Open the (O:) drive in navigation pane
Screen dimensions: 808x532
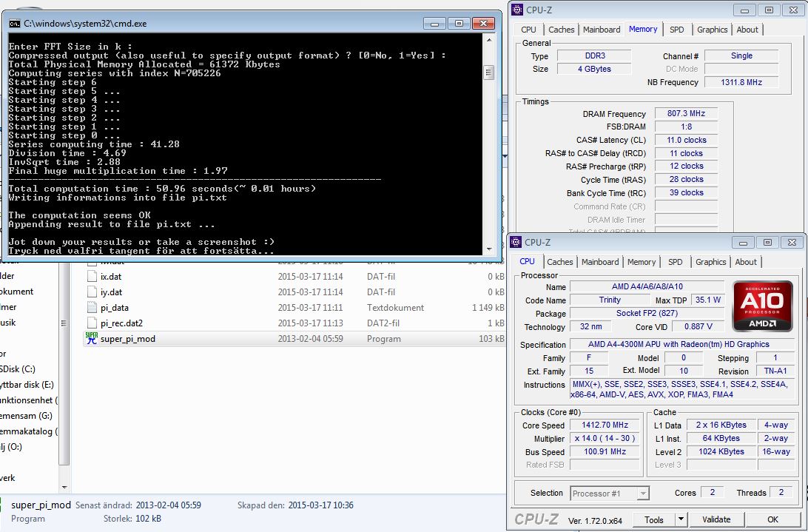click(11, 446)
